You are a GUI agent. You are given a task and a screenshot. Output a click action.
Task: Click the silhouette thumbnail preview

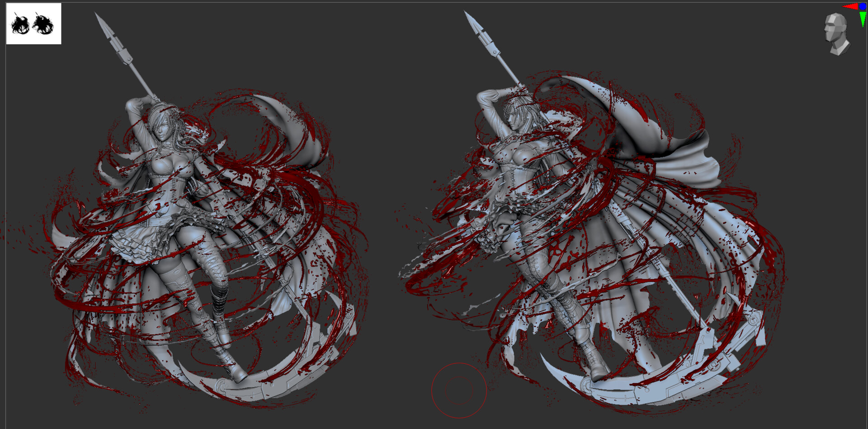33,24
